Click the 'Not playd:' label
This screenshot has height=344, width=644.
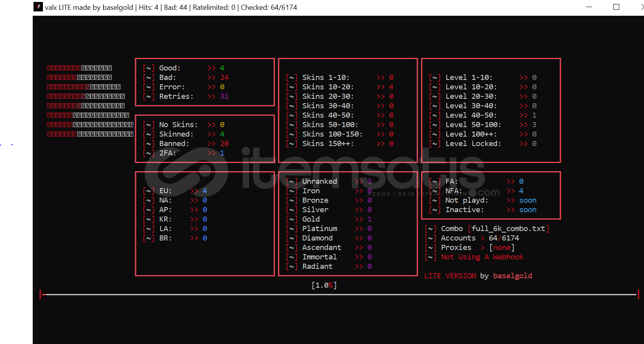467,200
